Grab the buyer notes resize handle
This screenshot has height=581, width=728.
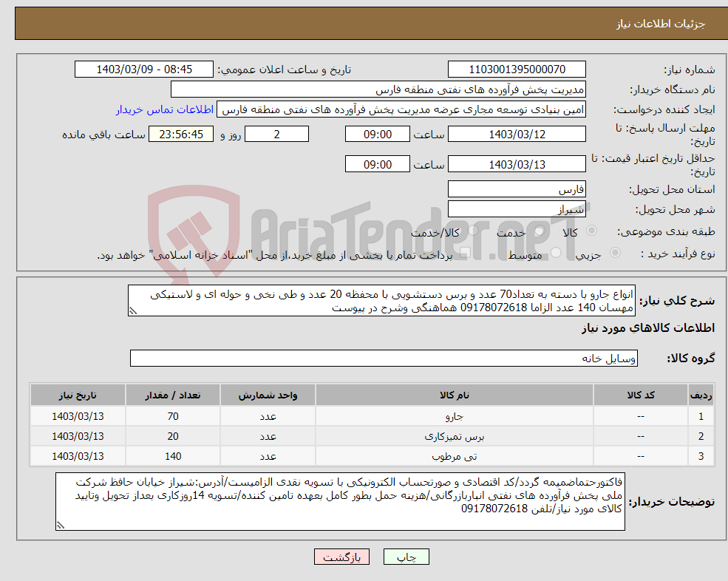(x=61, y=526)
